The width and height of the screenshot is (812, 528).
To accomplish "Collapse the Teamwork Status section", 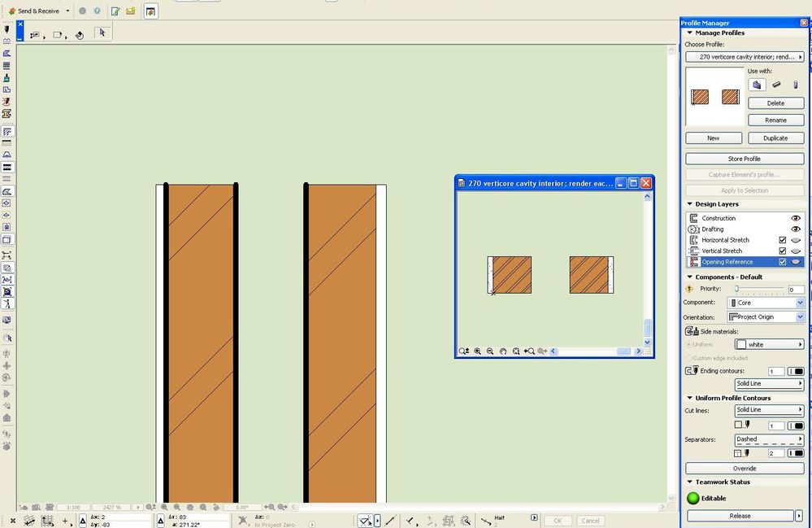I will 690,482.
